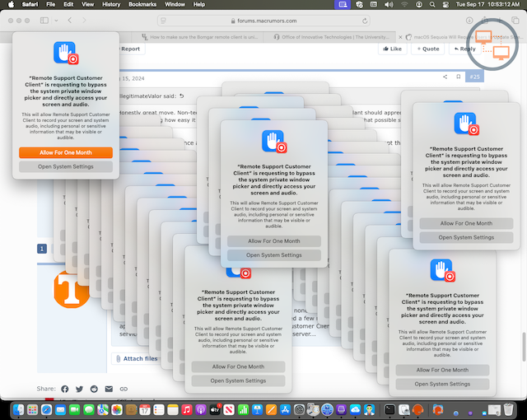
Task: Open Spotlight search in the menu bar
Action: (432, 4)
